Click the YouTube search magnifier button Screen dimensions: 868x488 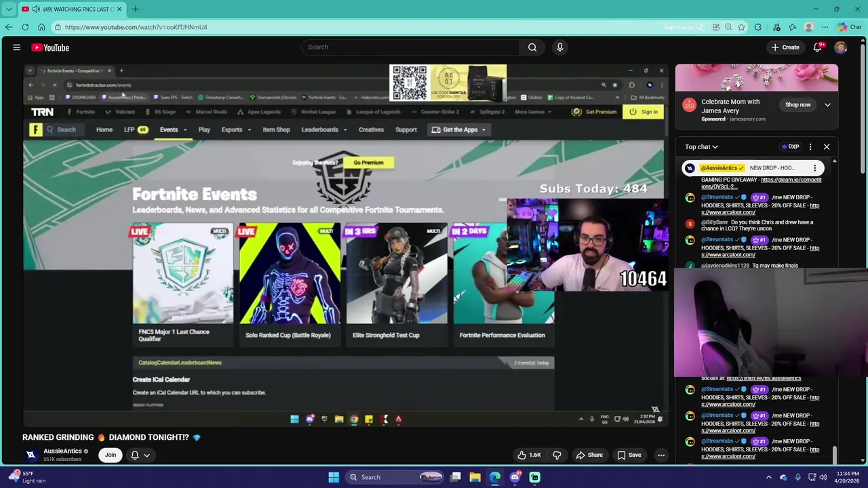point(532,47)
